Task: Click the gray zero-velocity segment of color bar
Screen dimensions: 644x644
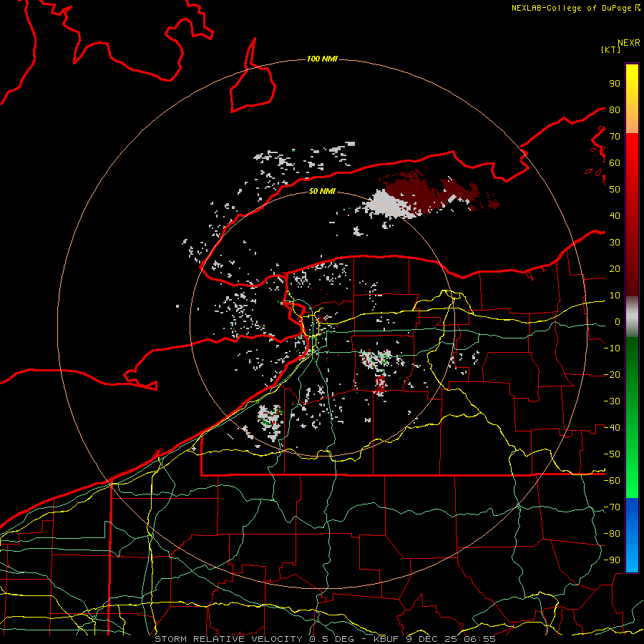Action: click(x=632, y=317)
